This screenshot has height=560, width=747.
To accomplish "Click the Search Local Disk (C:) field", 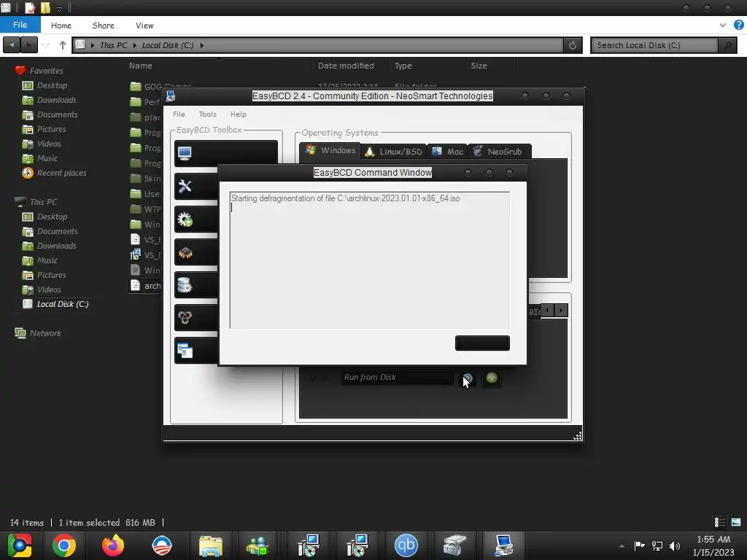I will (x=654, y=45).
